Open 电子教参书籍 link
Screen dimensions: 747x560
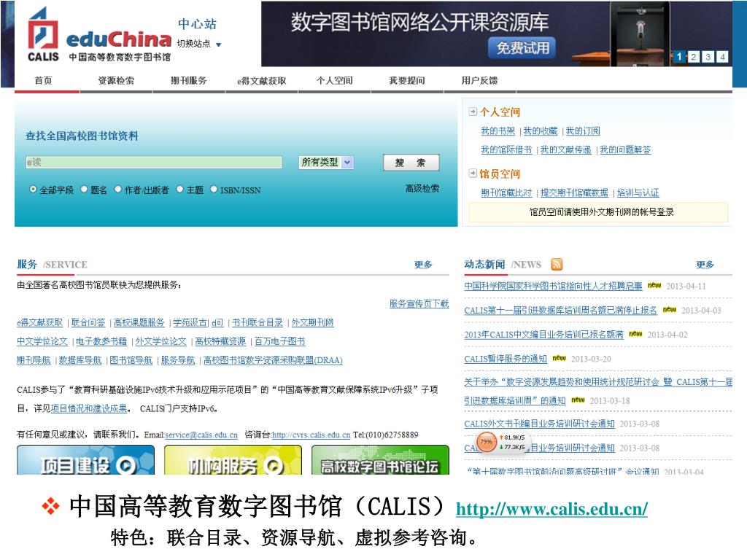(x=101, y=341)
